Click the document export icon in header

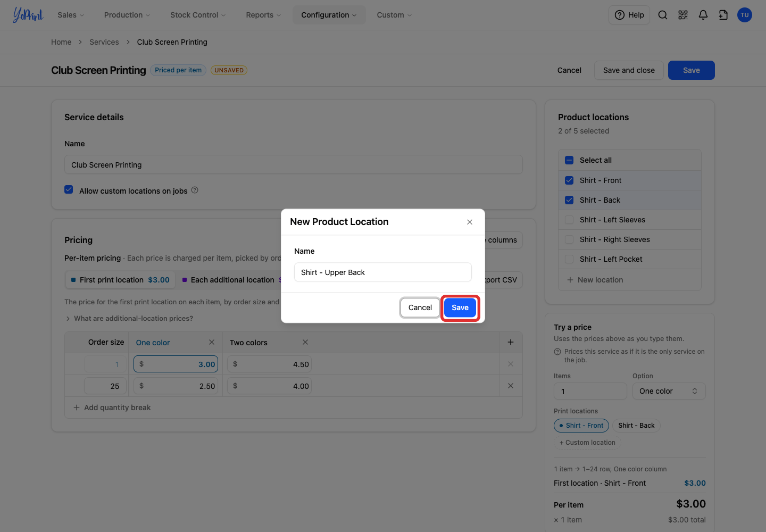pyautogui.click(x=723, y=15)
